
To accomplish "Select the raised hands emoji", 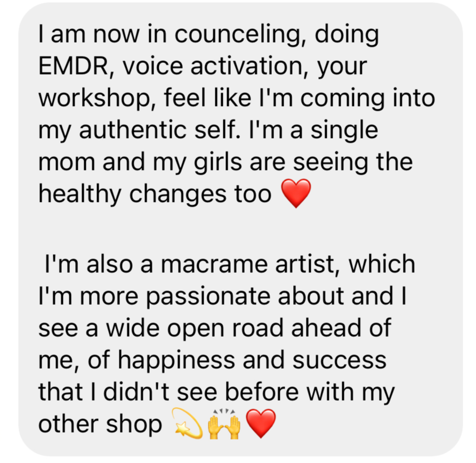I will click(x=224, y=424).
